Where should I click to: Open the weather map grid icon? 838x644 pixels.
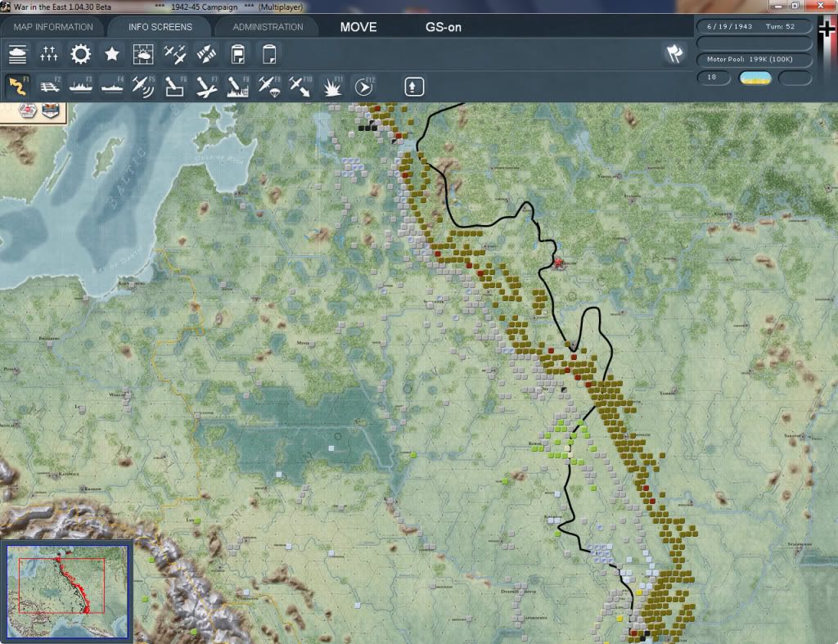[x=143, y=54]
